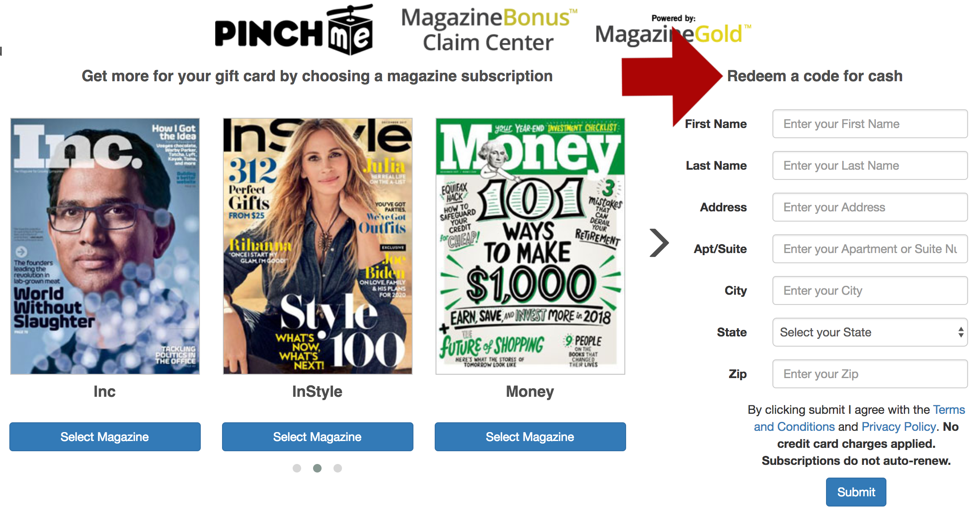980x518 pixels.
Task: Focus the Zip input field
Action: pos(870,374)
